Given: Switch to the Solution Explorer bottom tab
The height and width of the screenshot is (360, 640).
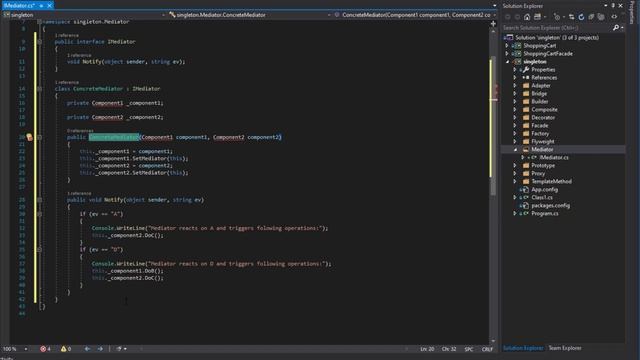Looking at the screenshot, I should (523, 348).
